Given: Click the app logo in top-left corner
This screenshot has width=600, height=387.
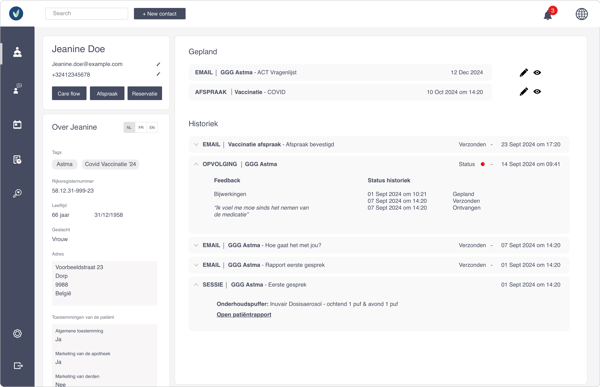Looking at the screenshot, I should pos(16,13).
